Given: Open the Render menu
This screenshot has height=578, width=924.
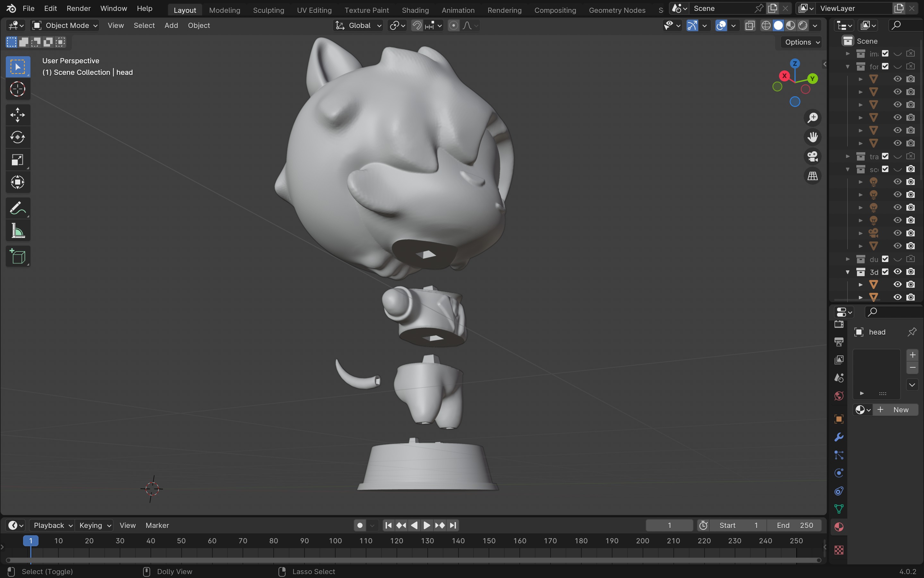Looking at the screenshot, I should click(x=79, y=8).
